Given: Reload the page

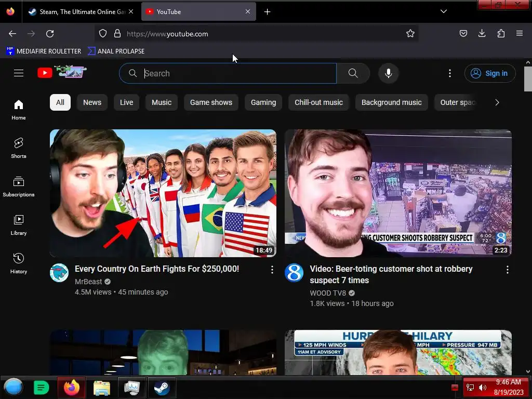Looking at the screenshot, I should (50, 34).
